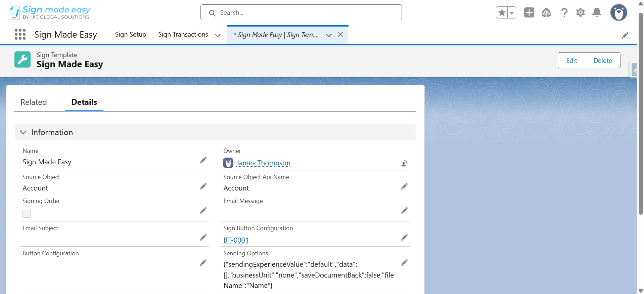Click the Source Object value Account
This screenshot has height=294, width=644.
(35, 188)
